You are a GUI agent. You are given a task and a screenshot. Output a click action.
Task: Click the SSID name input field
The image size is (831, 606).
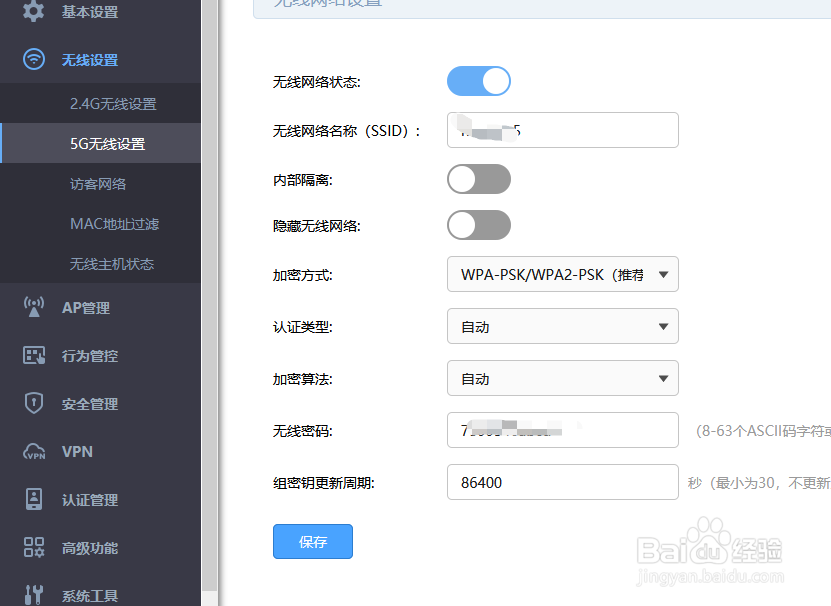(563, 130)
